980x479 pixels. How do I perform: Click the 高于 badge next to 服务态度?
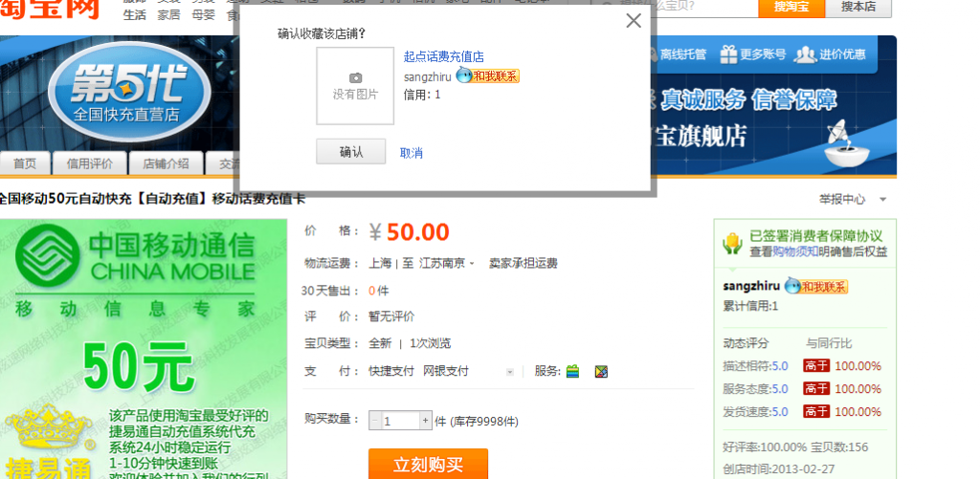(x=816, y=389)
